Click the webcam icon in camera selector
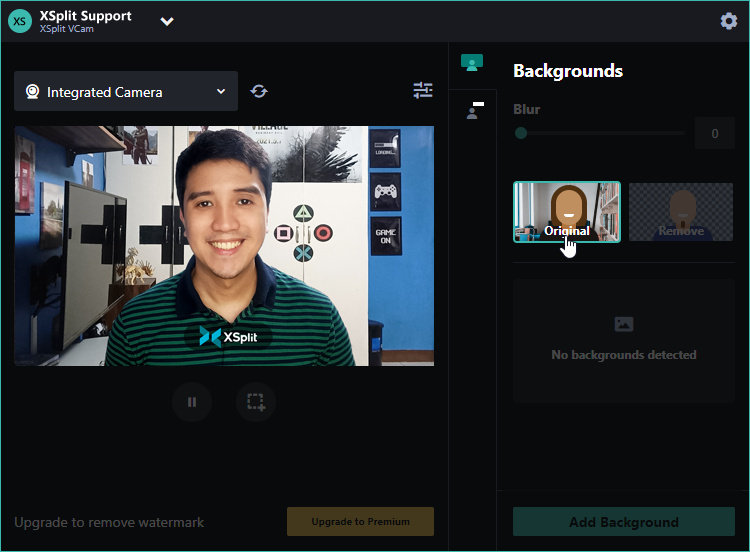The image size is (750, 552). tap(32, 92)
